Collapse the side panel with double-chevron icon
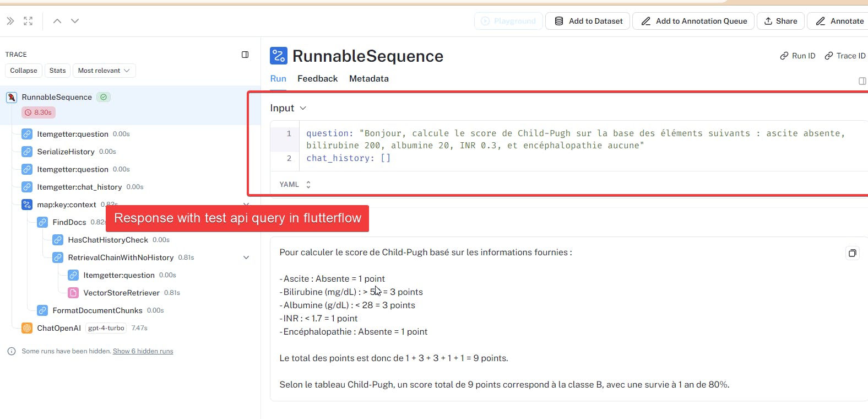The width and height of the screenshot is (868, 419). pos(10,21)
